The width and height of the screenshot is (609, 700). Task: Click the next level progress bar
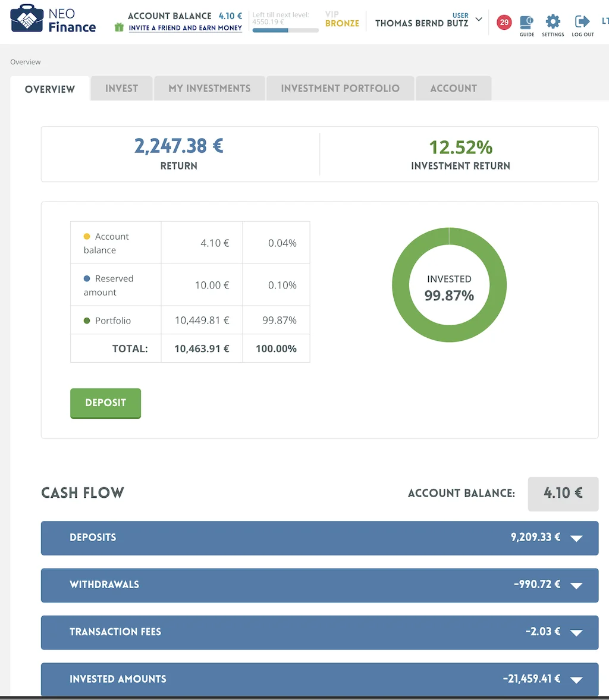pos(285,30)
